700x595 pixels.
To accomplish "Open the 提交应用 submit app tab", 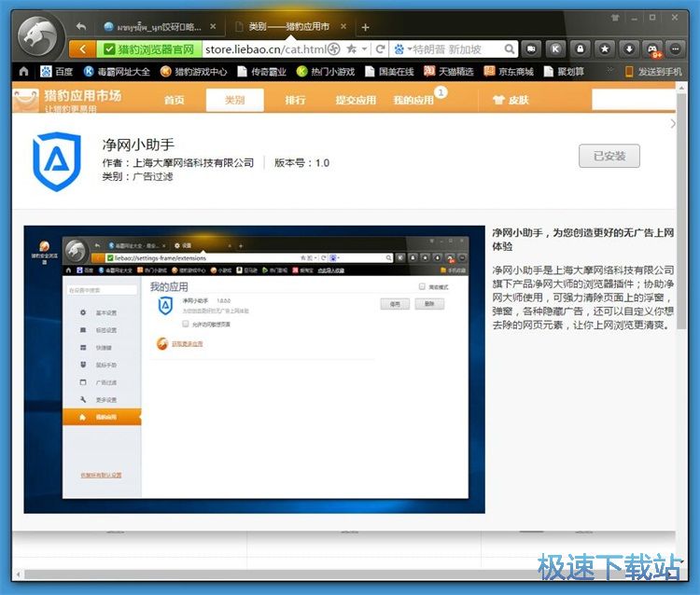I will pyautogui.click(x=356, y=100).
